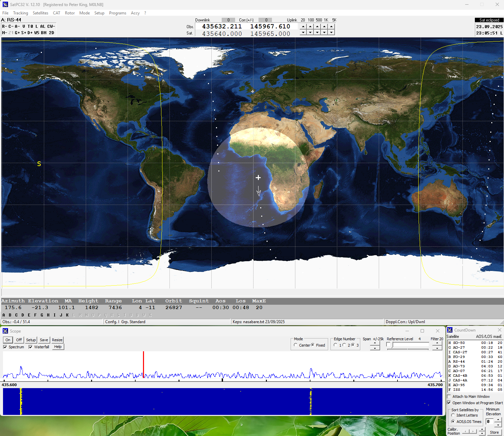Open the Rotor menu

point(70,13)
